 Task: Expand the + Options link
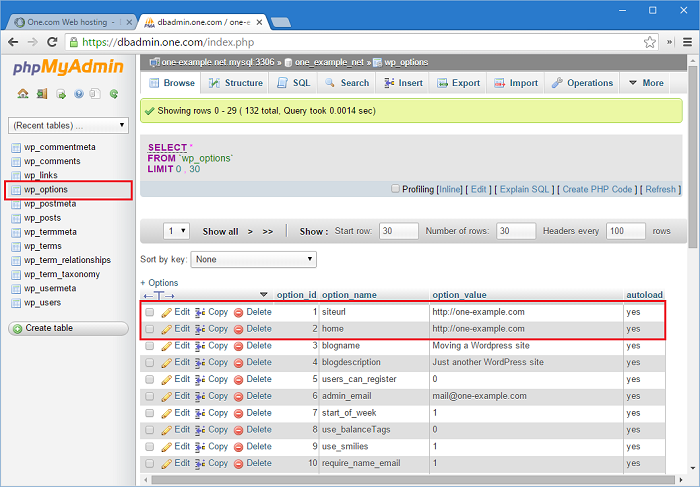tap(159, 283)
